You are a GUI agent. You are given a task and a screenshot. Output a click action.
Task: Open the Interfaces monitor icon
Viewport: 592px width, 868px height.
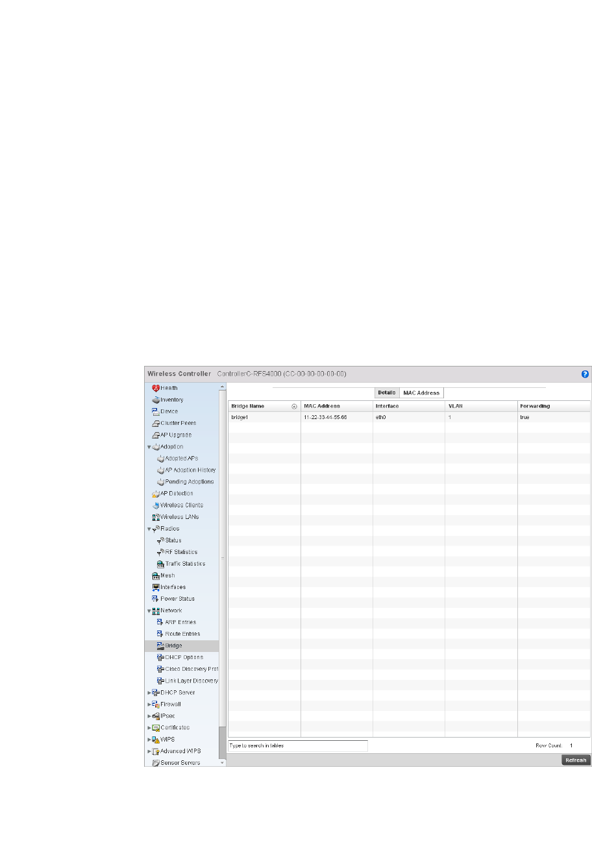pos(156,587)
